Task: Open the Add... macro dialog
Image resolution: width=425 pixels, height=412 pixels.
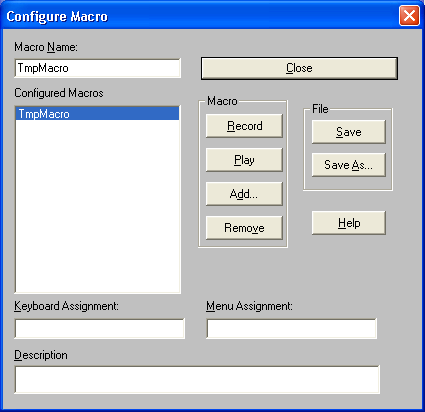Action: (x=244, y=194)
